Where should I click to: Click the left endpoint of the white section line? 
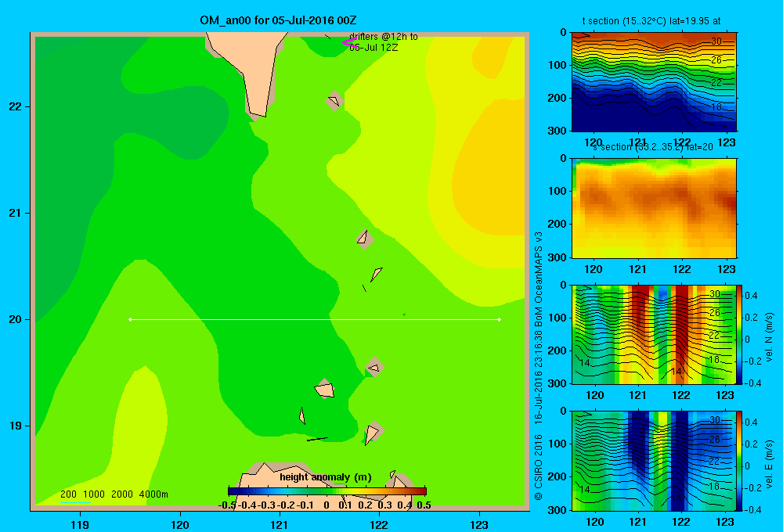click(x=130, y=319)
